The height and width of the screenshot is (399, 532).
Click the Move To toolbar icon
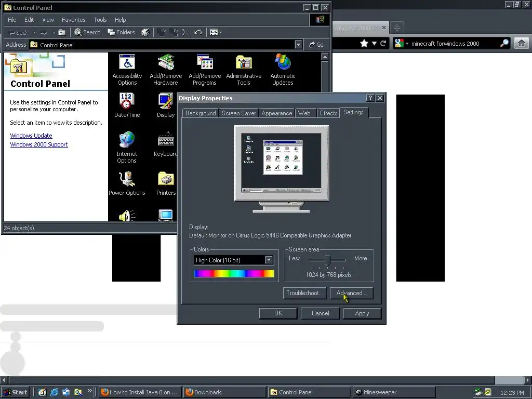click(162, 32)
